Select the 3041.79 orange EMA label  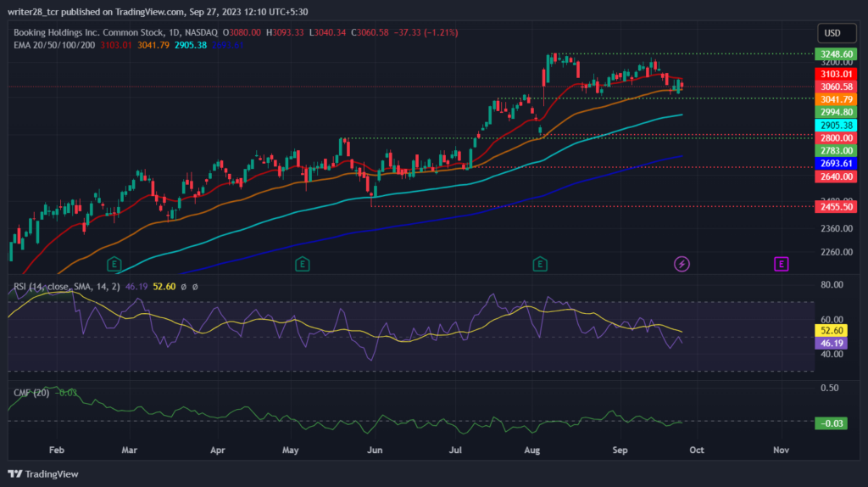[836, 99]
